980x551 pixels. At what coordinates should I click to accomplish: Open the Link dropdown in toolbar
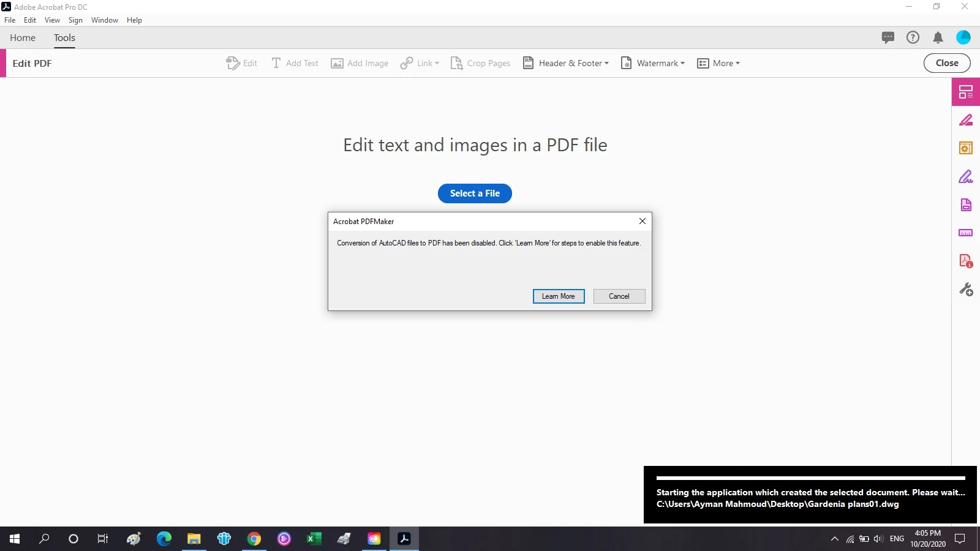[420, 63]
